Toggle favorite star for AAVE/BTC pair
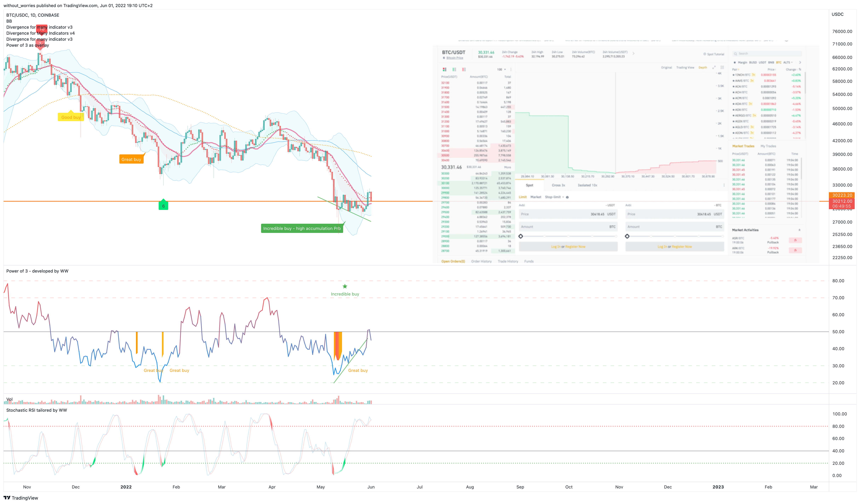 733,80
